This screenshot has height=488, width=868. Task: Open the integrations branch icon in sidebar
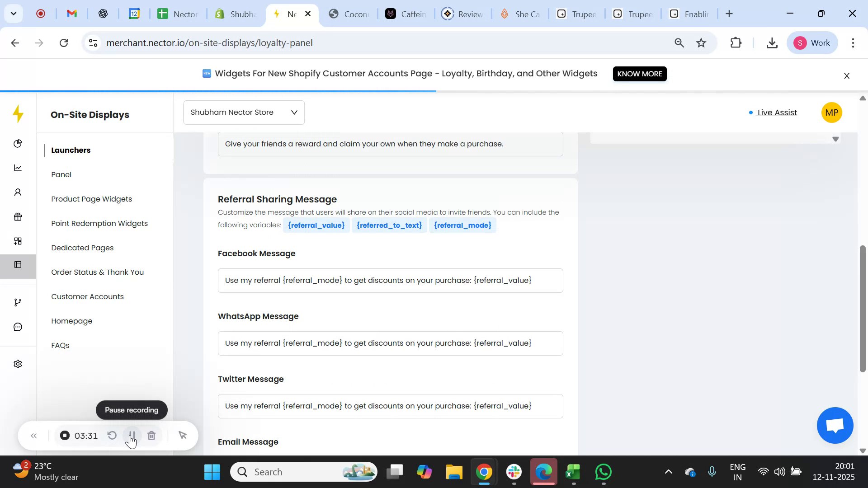point(18,302)
